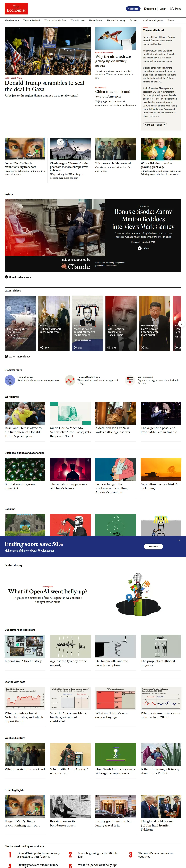186x868 pixels.
Task: Click Log in
Action: (163, 9)
